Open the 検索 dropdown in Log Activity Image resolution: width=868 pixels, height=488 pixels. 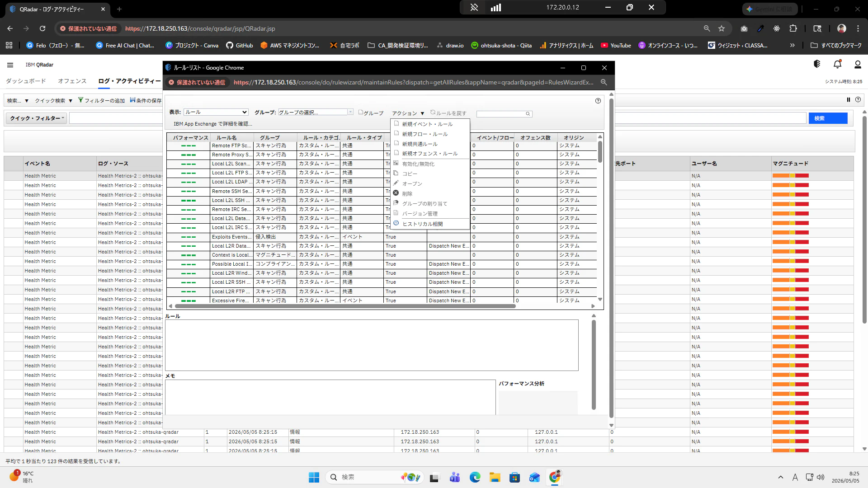(18, 100)
